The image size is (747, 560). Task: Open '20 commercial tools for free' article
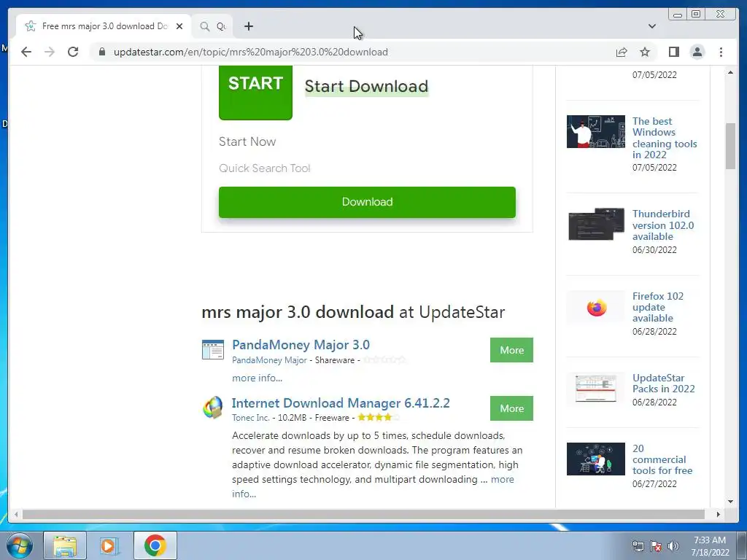[x=662, y=459]
